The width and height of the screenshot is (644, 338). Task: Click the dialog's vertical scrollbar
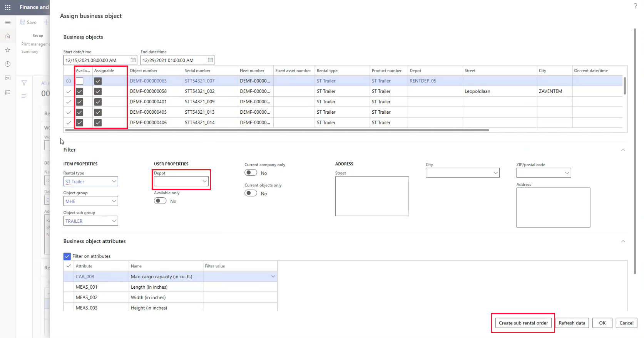[635, 150]
